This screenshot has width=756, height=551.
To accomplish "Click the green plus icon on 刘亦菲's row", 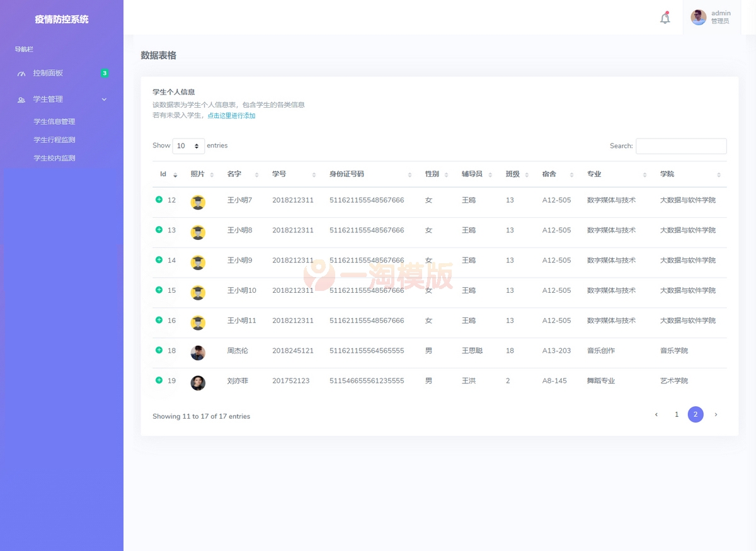I will pyautogui.click(x=157, y=380).
